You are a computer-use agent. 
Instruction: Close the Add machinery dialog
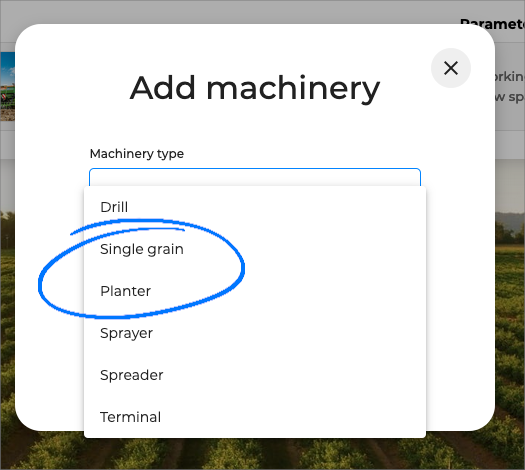451,68
